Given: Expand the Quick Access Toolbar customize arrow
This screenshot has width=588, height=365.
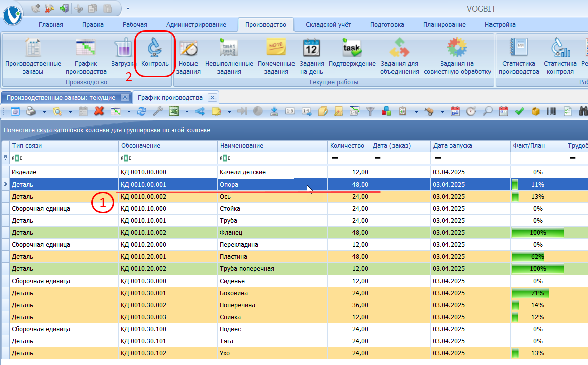Looking at the screenshot, I should [128, 8].
